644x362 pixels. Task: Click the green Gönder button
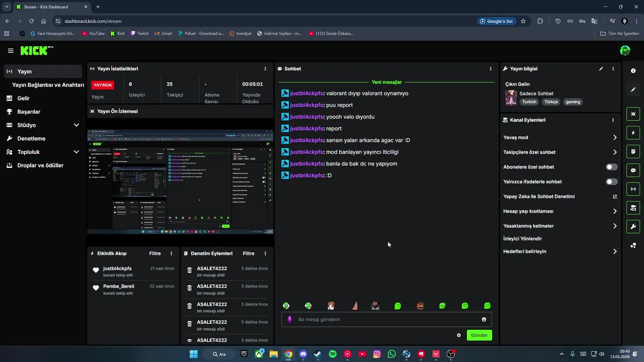[x=479, y=335]
